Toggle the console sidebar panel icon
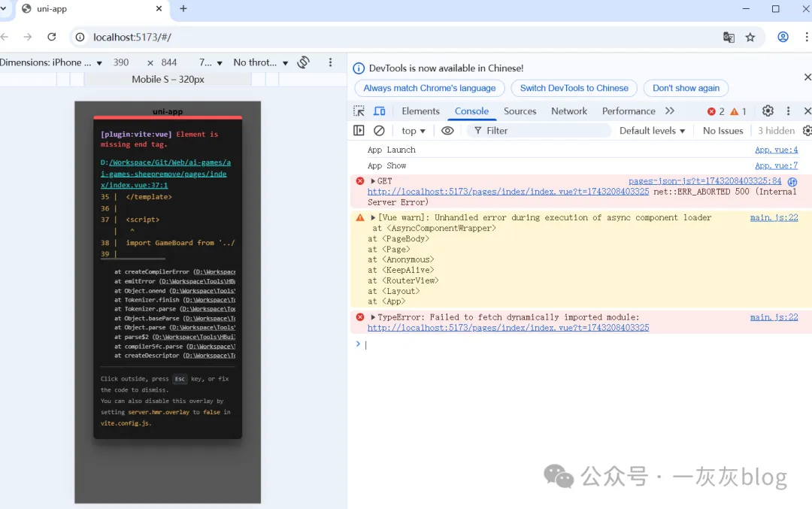812x509 pixels. click(x=359, y=131)
